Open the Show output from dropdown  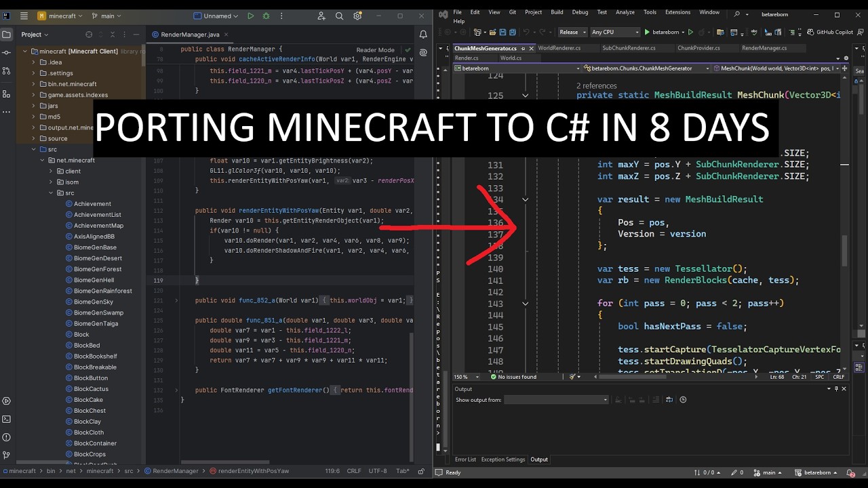[556, 400]
